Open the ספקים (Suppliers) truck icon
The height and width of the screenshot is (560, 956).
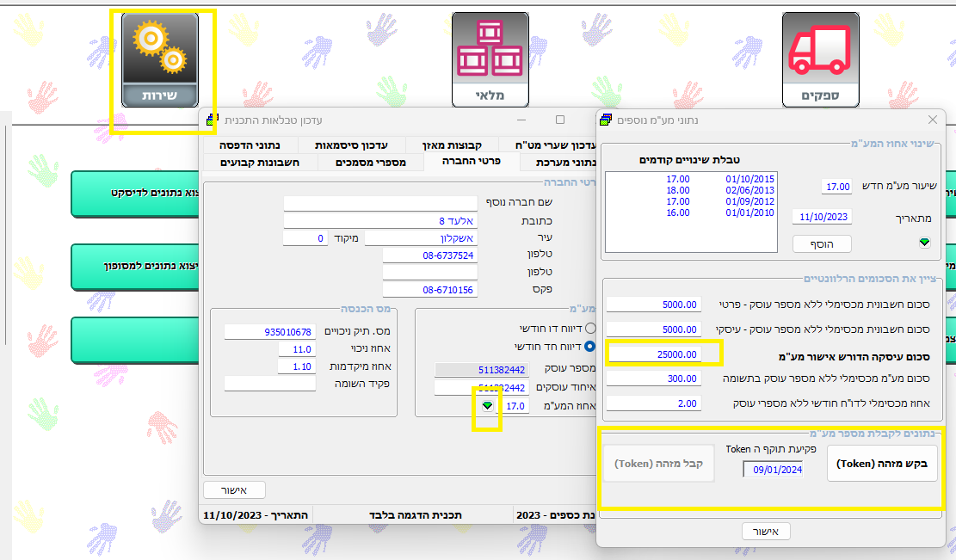pyautogui.click(x=820, y=58)
